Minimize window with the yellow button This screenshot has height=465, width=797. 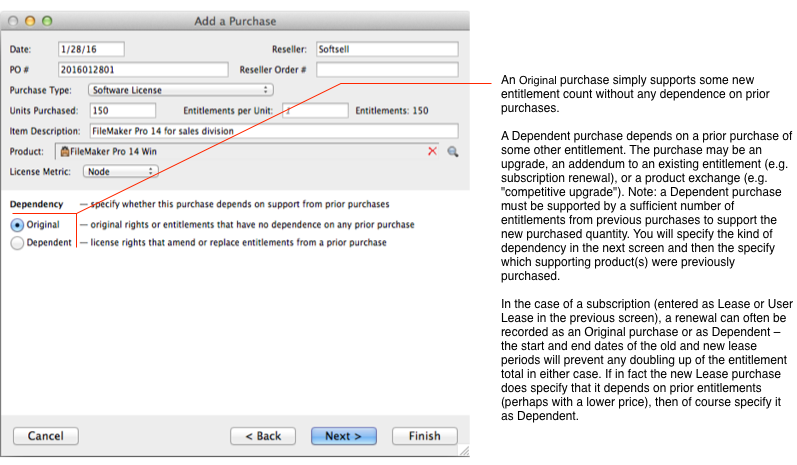[x=30, y=21]
